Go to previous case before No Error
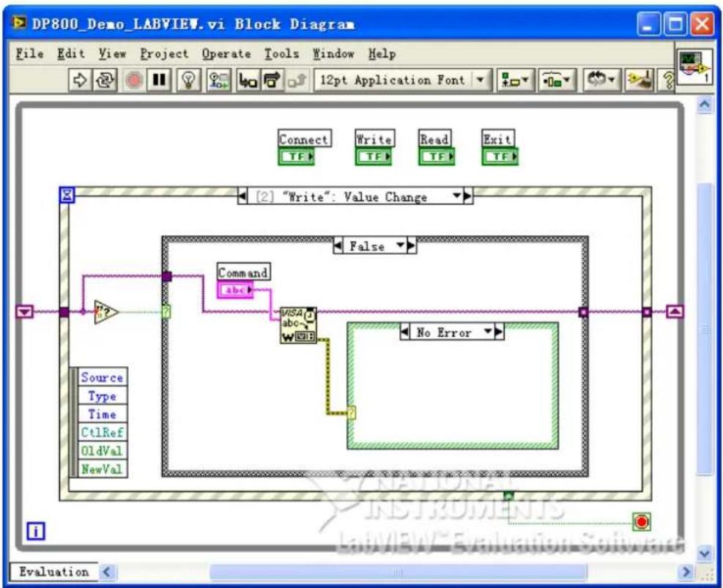Viewport: 723px width, 588px height. (405, 332)
